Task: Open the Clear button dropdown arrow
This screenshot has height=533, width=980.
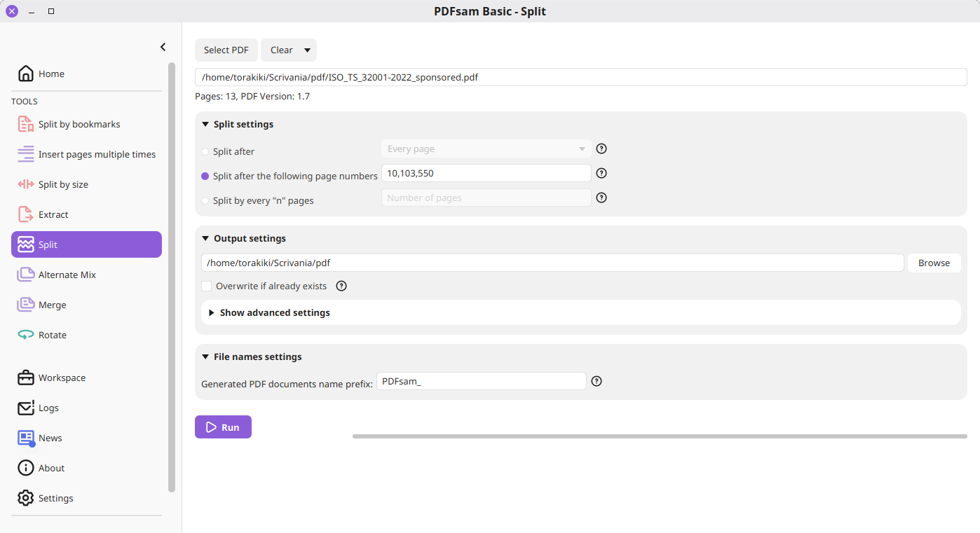Action: click(307, 50)
